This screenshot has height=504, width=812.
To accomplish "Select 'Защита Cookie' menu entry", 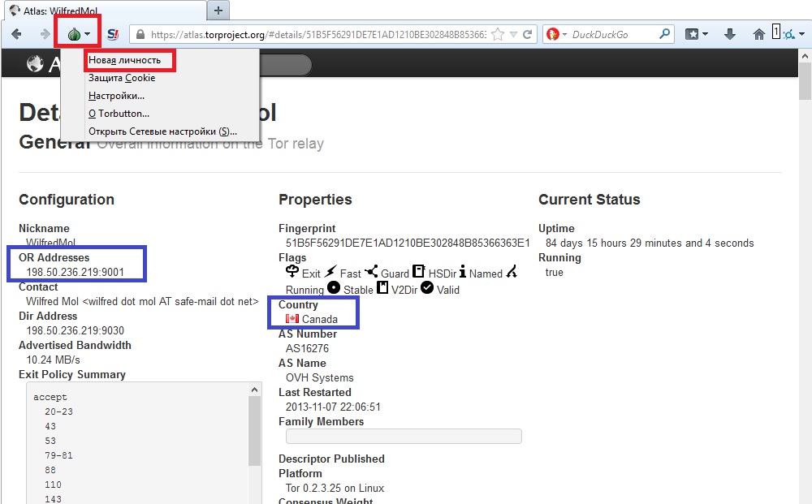I will [122, 78].
